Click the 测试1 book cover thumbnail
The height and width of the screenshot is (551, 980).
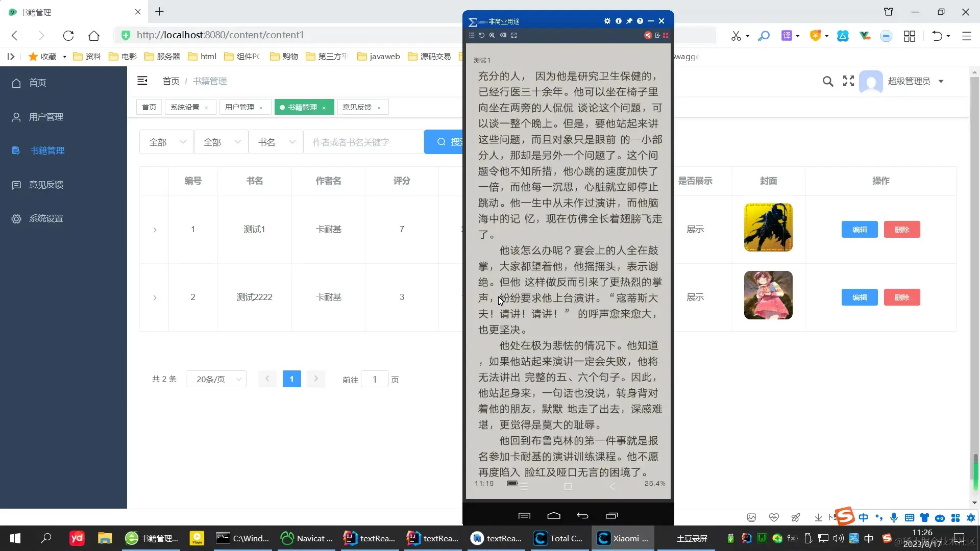click(768, 228)
